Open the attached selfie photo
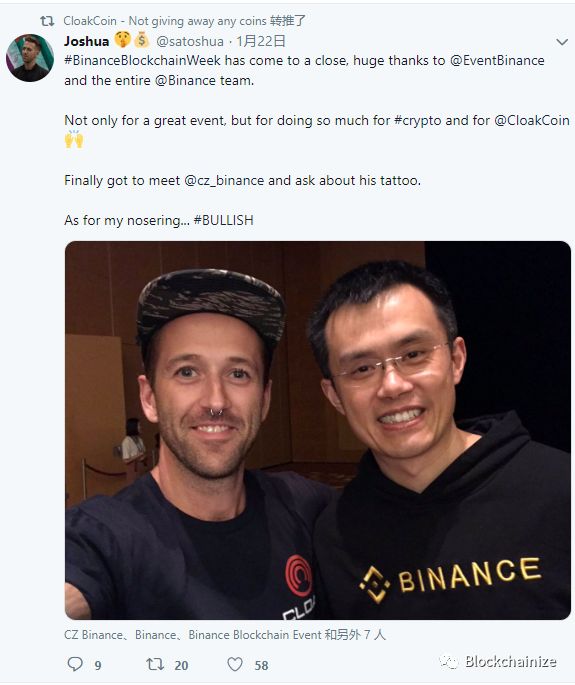Image resolution: width=575 pixels, height=685 pixels. pyautogui.click(x=318, y=430)
